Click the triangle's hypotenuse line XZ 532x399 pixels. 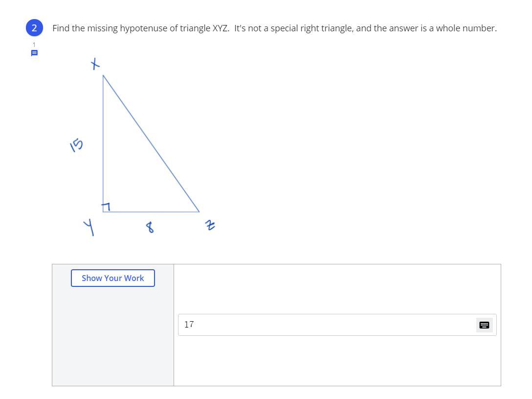click(x=151, y=143)
